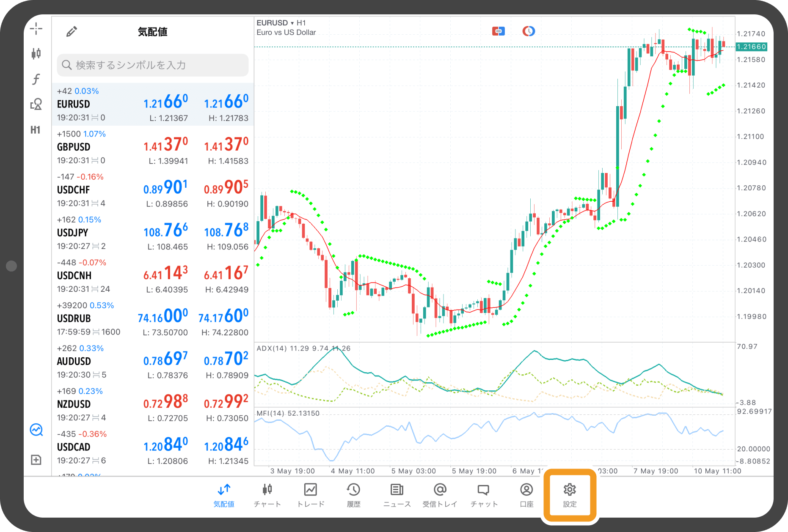This screenshot has height=532, width=788.
Task: Change the H1 timeframe in sidebar
Action: [x=36, y=130]
